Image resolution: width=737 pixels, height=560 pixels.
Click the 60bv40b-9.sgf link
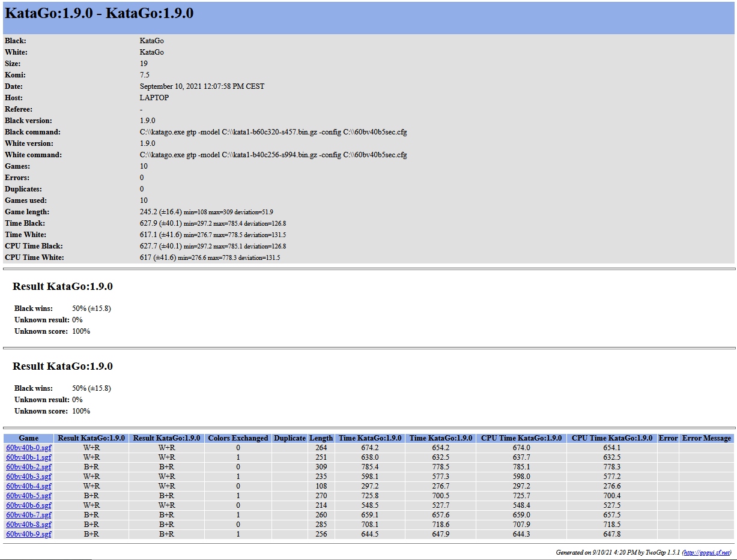[x=29, y=534]
